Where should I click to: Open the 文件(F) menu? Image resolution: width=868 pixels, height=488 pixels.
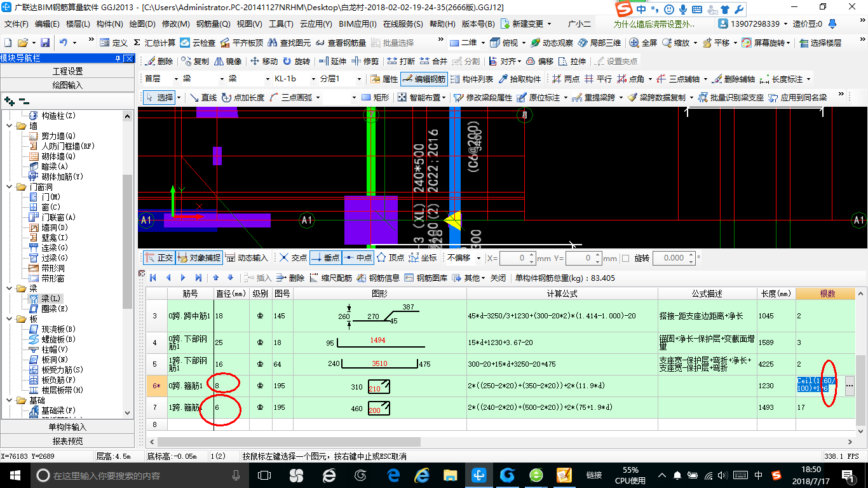click(17, 24)
